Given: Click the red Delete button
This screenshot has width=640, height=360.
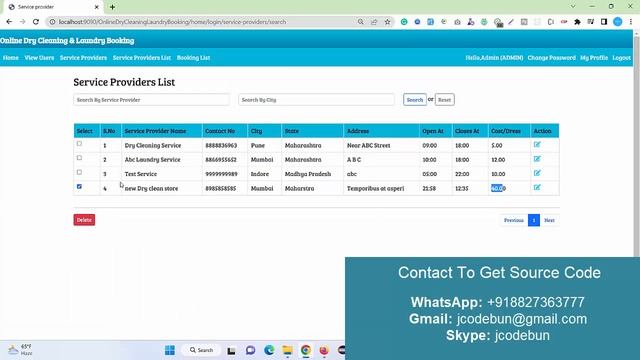Looking at the screenshot, I should 84,220.
